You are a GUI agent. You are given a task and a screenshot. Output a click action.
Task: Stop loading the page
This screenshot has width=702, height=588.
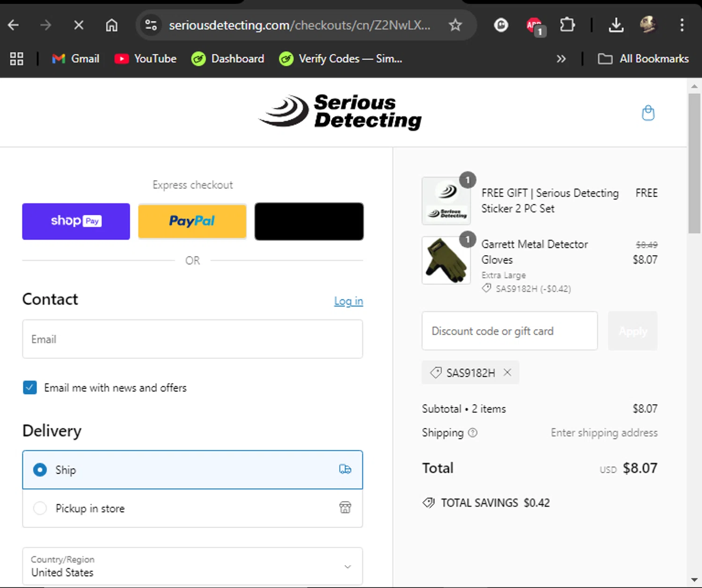79,25
